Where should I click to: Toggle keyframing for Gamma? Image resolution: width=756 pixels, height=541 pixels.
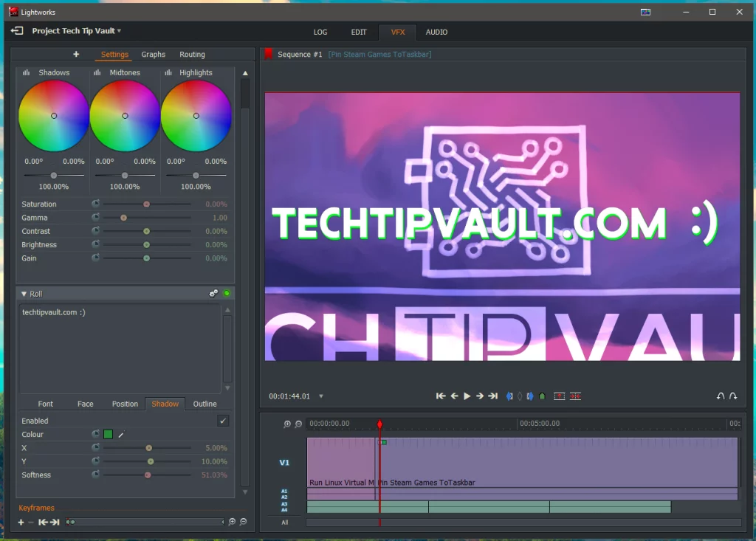tap(95, 218)
